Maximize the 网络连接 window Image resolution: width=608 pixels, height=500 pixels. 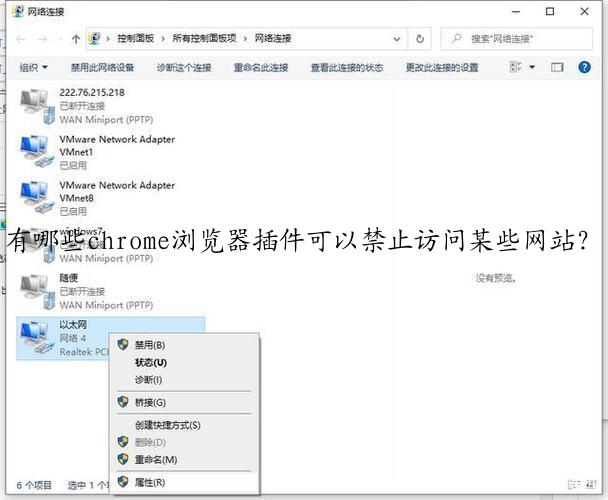(x=550, y=12)
